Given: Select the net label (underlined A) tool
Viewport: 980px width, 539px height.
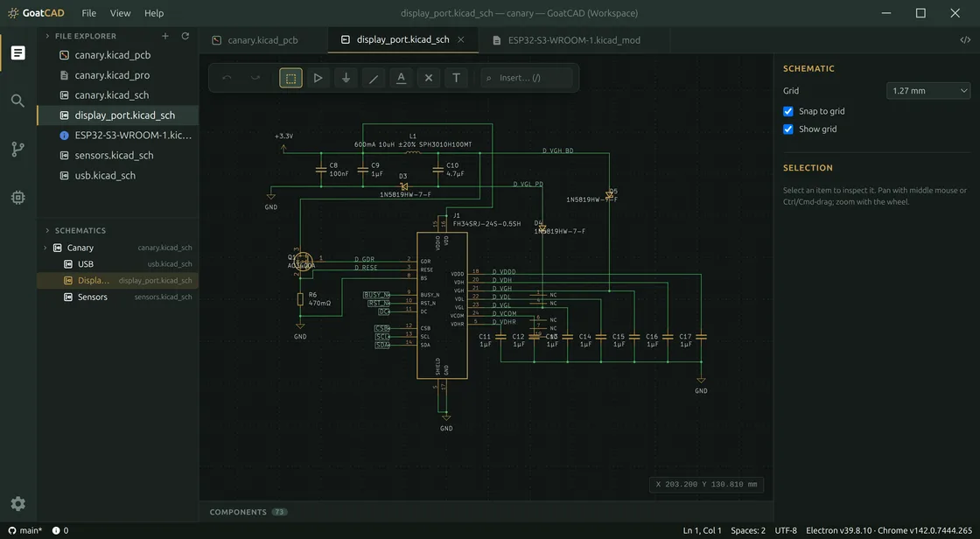Looking at the screenshot, I should [402, 78].
